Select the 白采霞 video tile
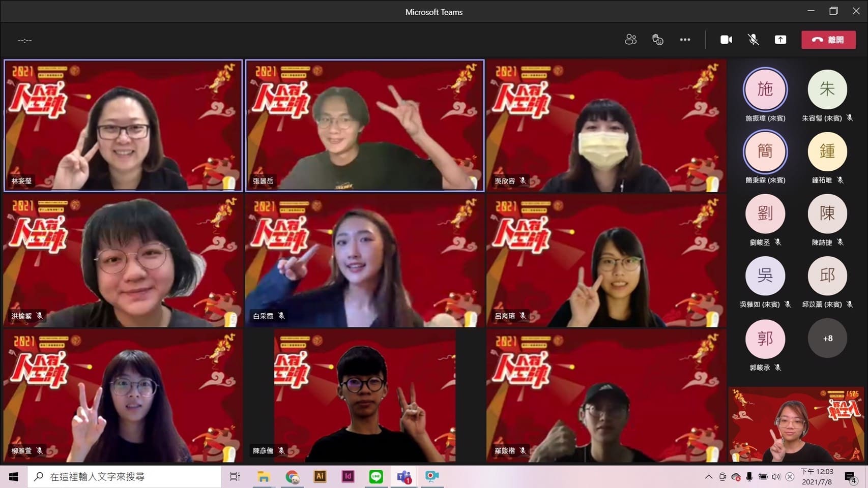This screenshot has height=488, width=868. pos(365,261)
